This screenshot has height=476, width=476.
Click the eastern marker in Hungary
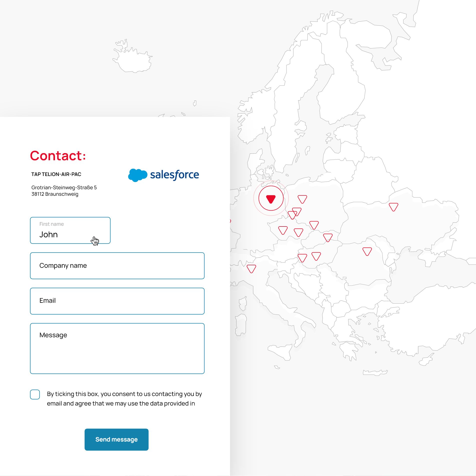coord(316,256)
